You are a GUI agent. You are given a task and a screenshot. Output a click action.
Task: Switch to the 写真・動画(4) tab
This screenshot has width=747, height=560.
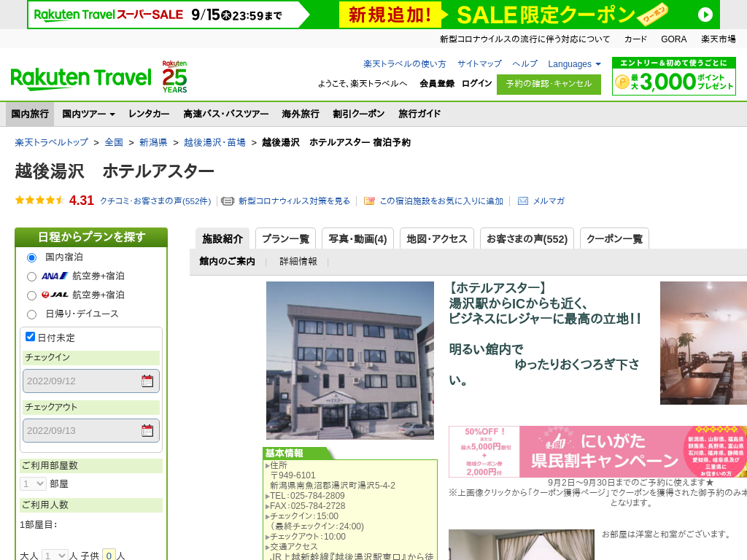point(357,238)
